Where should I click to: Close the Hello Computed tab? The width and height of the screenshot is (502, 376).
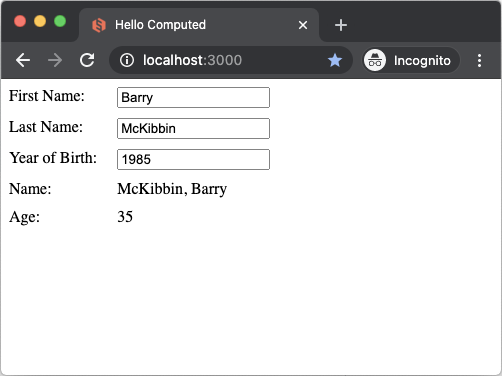(x=303, y=25)
